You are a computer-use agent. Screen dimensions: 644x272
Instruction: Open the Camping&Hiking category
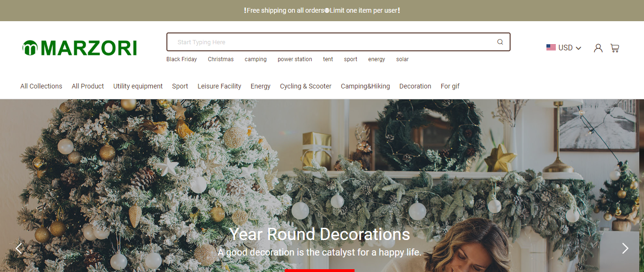[365, 86]
